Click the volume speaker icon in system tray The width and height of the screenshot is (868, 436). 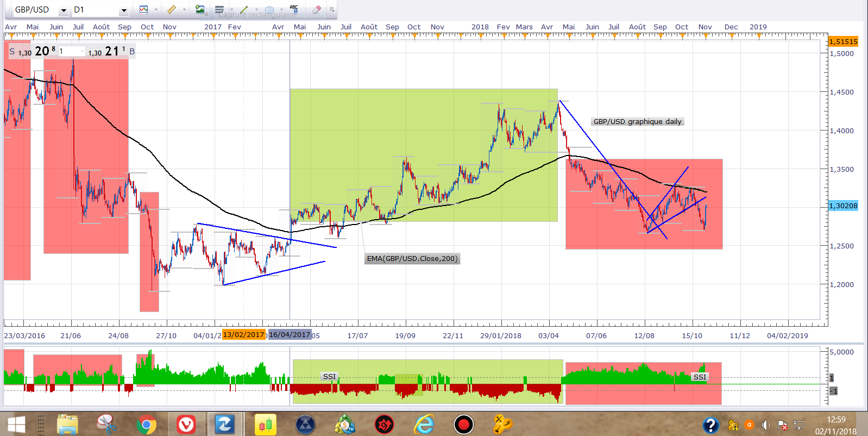[x=766, y=425]
